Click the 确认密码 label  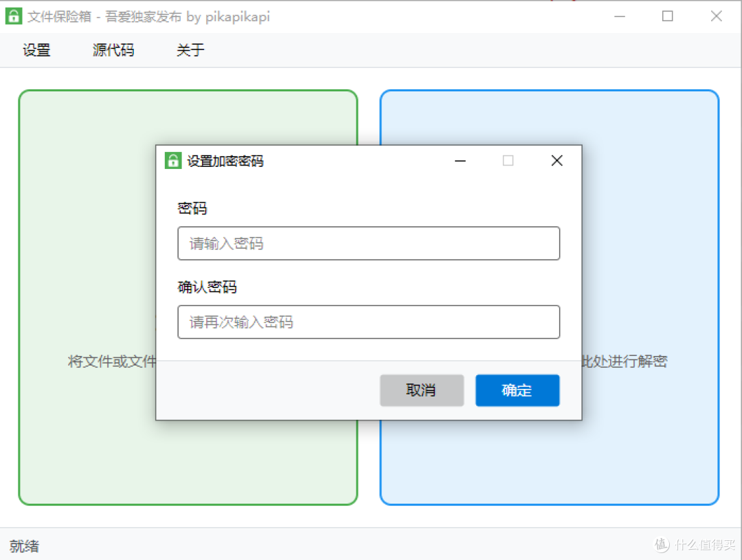pos(207,287)
